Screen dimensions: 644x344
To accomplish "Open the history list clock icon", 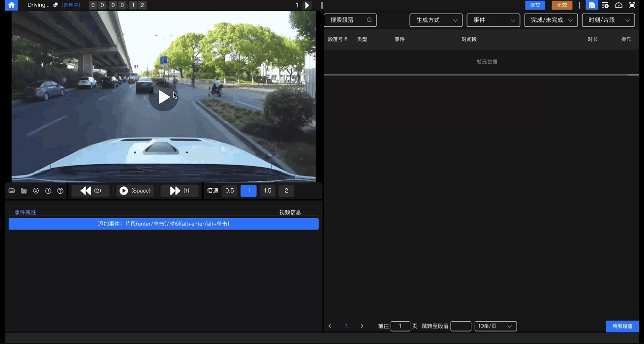I will (605, 5).
